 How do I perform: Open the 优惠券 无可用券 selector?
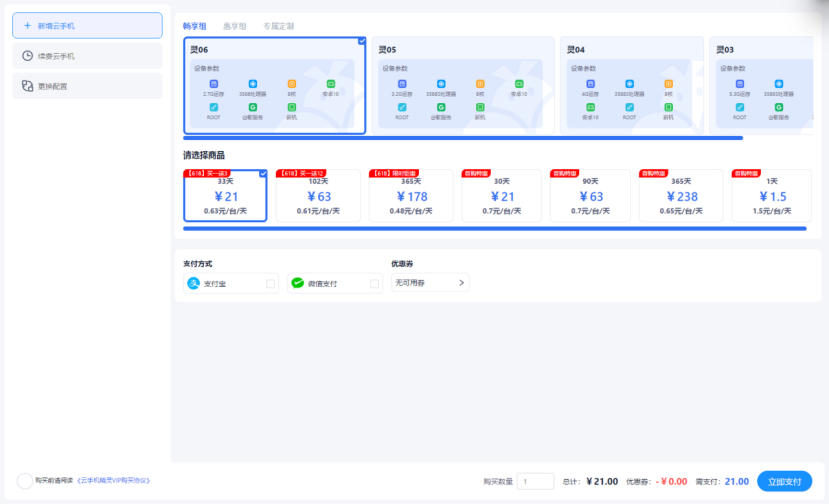[429, 283]
